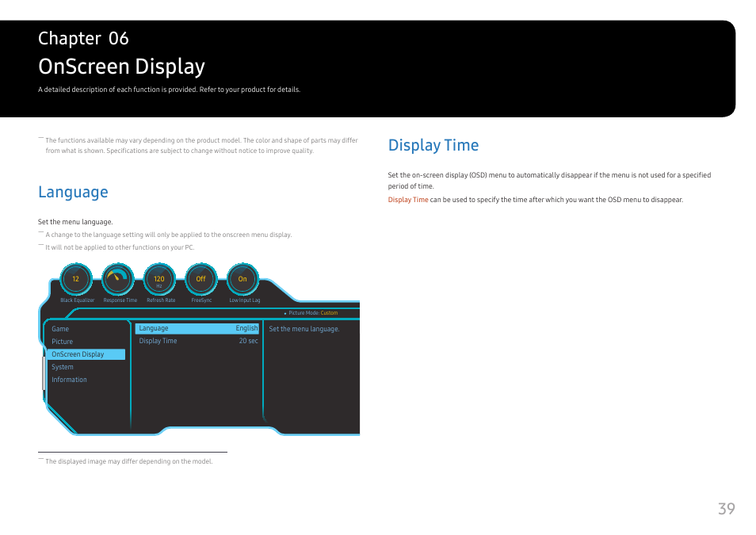
Task: Open the Information menu item
Action: pyautogui.click(x=70, y=380)
